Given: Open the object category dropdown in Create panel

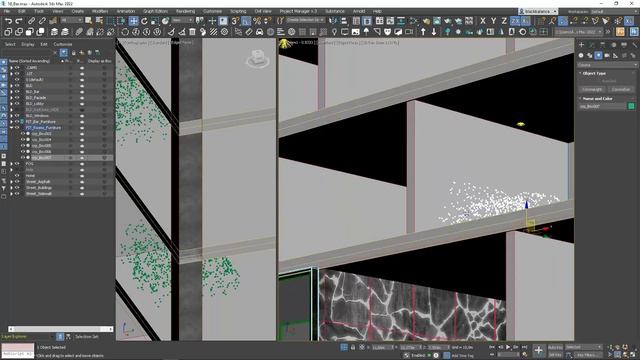Looking at the screenshot, I should (607, 65).
